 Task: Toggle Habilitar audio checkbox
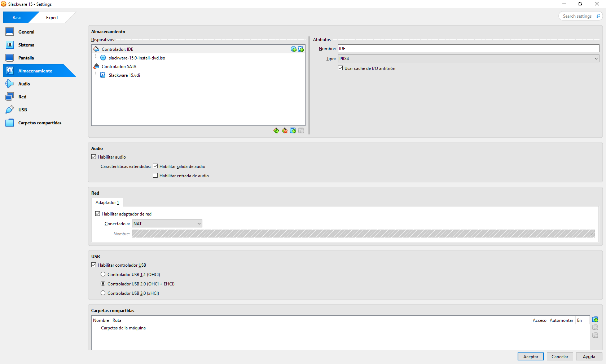coord(94,157)
